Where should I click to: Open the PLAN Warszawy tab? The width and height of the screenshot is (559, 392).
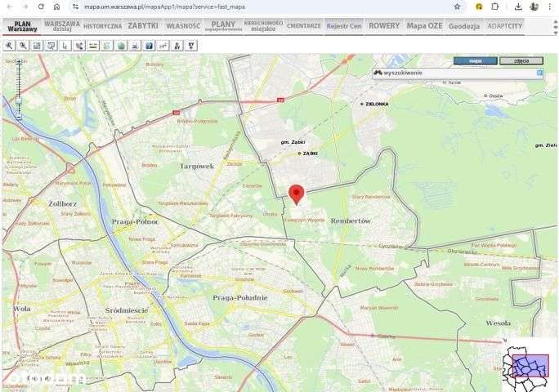(22, 26)
